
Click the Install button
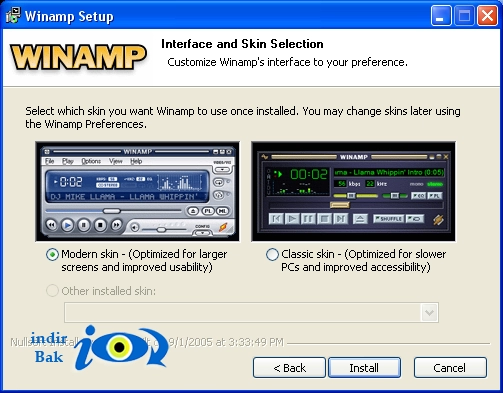[x=364, y=368]
